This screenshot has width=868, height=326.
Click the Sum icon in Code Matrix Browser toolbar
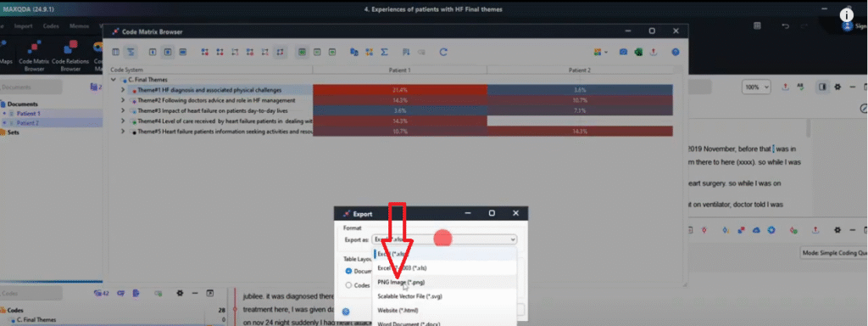pos(384,52)
